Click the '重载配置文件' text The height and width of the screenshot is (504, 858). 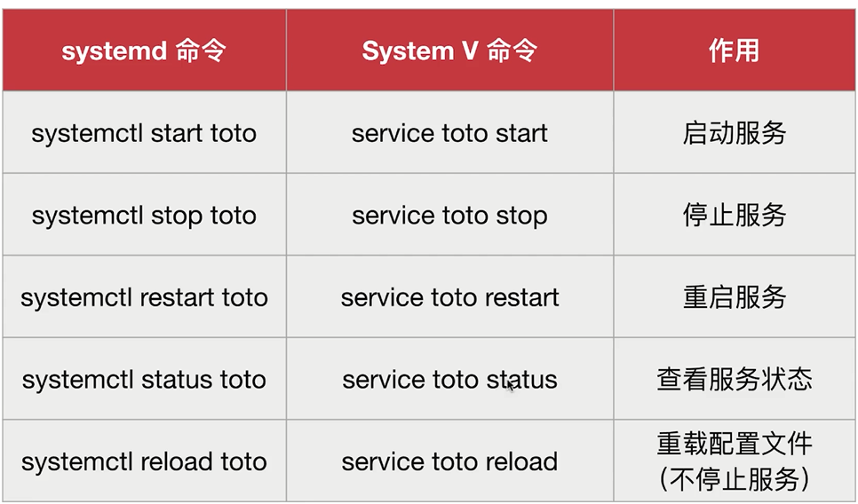tap(735, 444)
